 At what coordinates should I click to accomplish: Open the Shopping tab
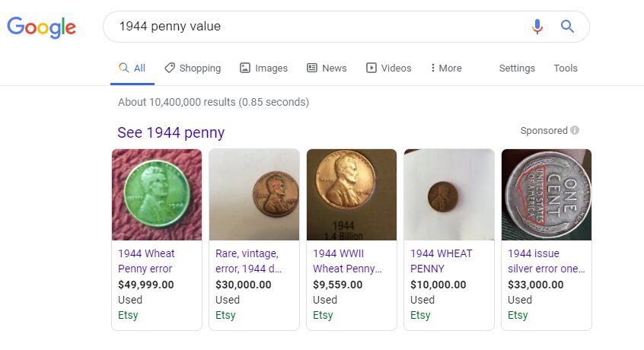[193, 68]
